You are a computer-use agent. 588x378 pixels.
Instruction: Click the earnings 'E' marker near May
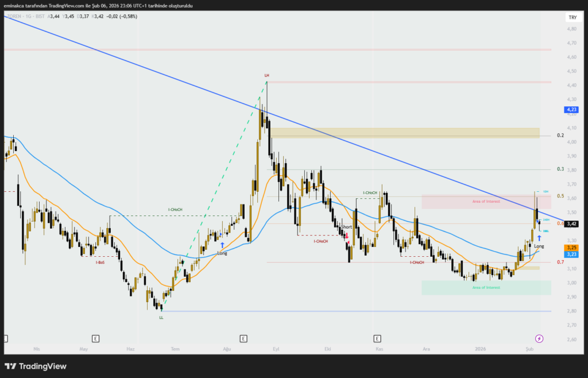click(x=95, y=338)
